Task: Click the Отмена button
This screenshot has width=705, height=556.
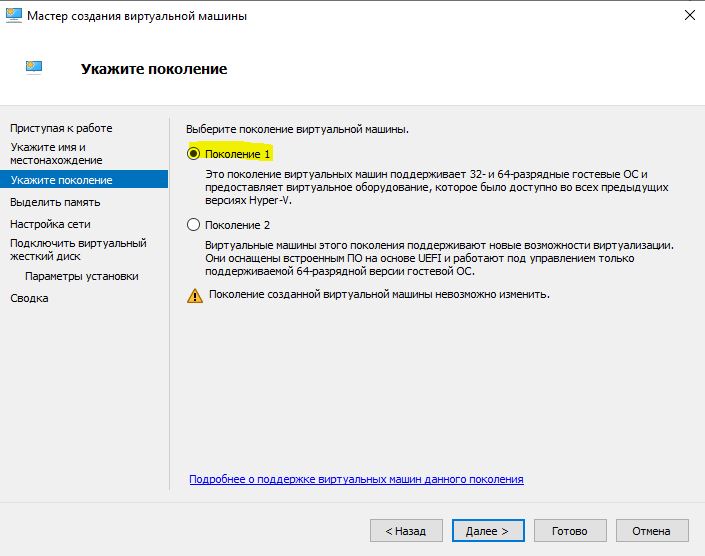Action: [x=651, y=531]
